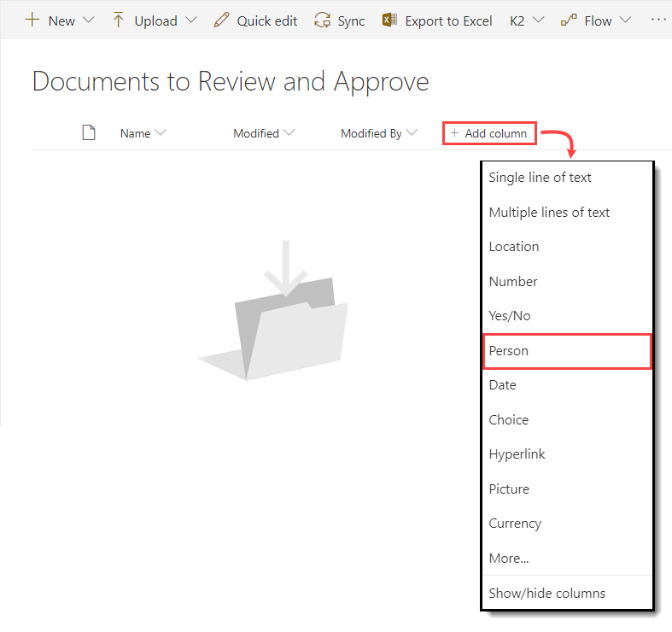Select the Hyperlink column type
Viewport: 672px width, 632px height.
click(x=517, y=454)
